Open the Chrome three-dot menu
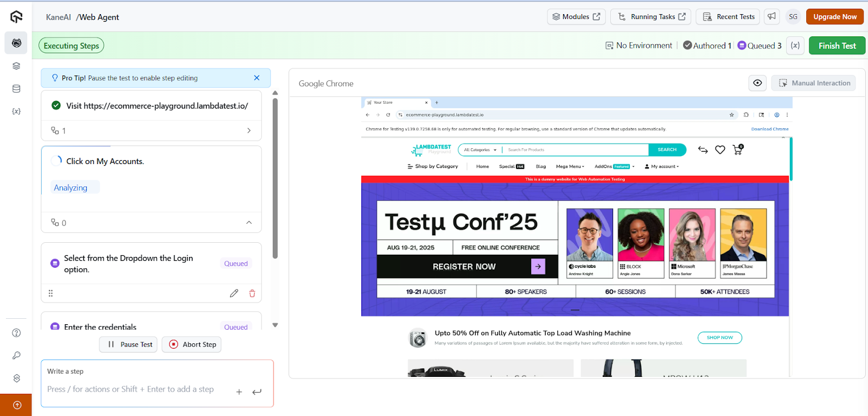 pos(787,115)
